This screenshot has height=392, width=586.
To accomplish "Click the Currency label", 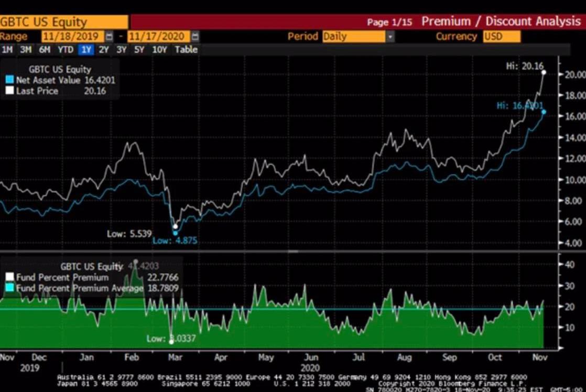I will click(x=457, y=36).
